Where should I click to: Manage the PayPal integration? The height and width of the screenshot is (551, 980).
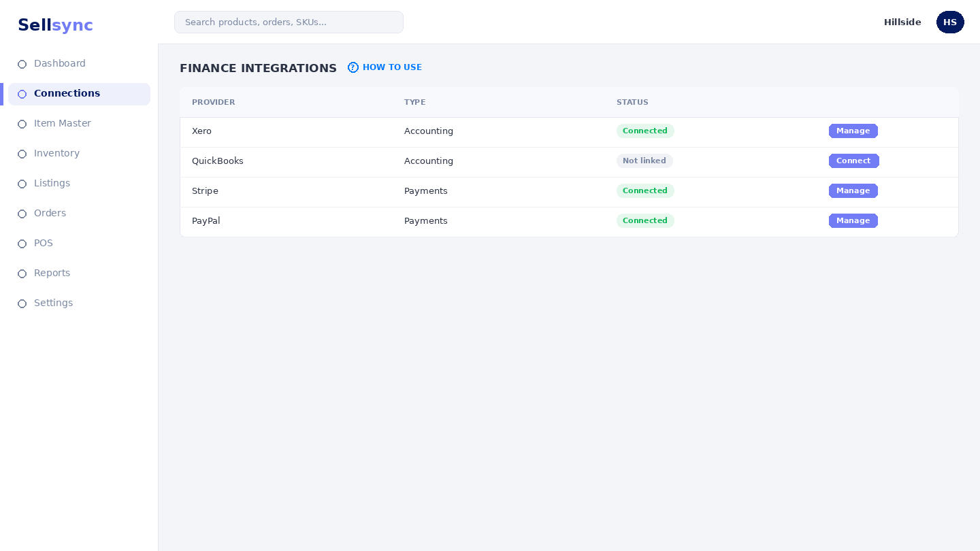[853, 220]
